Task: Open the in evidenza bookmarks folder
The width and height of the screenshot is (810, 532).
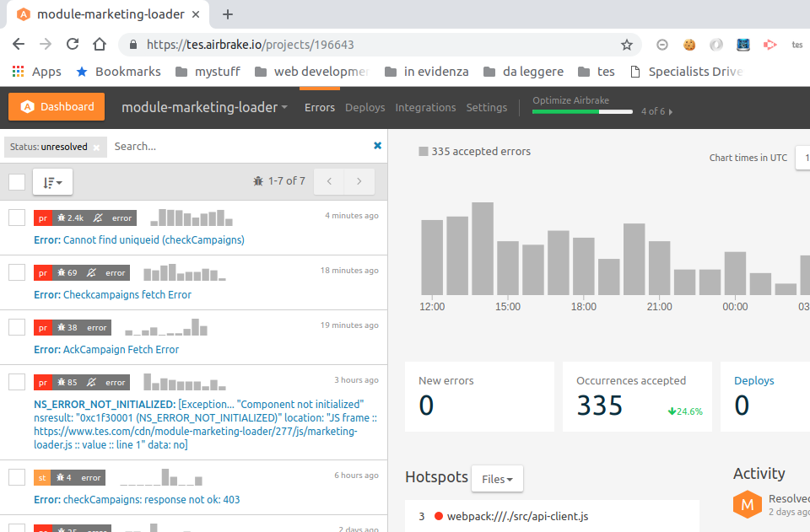Action: coord(427,72)
